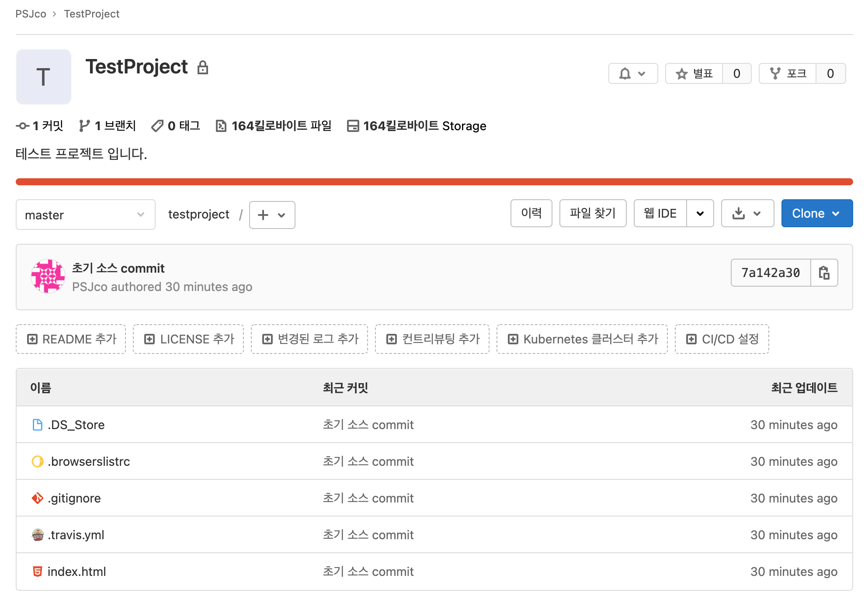Screen dimensions: 868x610
Task: Click the PSJco author avatar
Action: tap(48, 276)
